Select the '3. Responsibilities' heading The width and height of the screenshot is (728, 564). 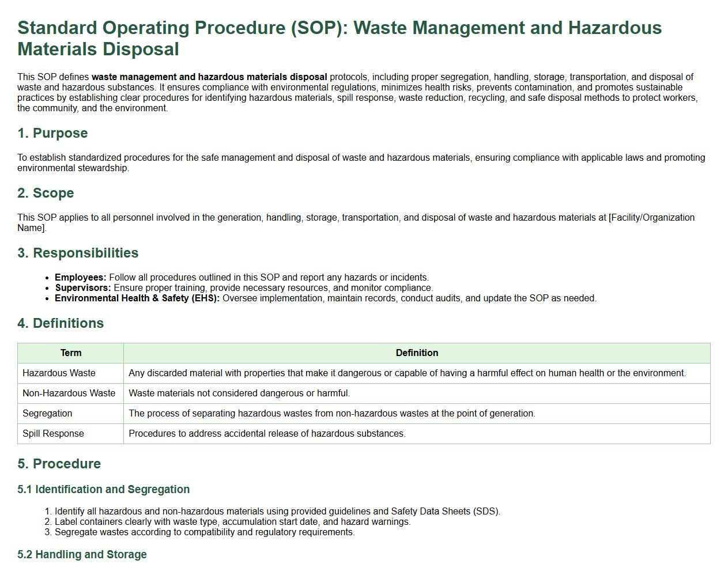(x=78, y=253)
